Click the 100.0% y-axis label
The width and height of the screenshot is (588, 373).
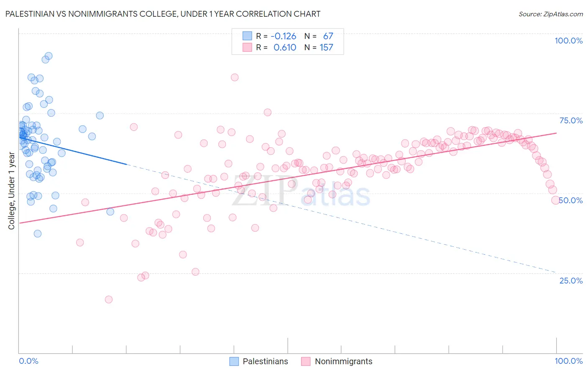[568, 41]
